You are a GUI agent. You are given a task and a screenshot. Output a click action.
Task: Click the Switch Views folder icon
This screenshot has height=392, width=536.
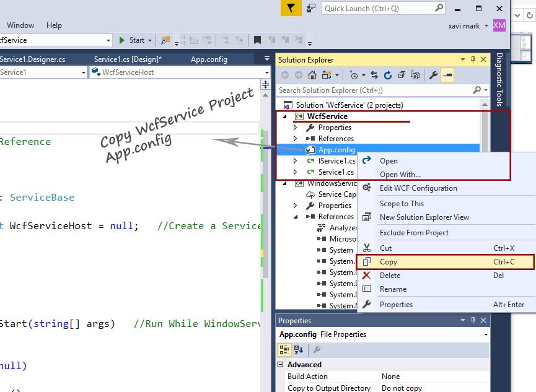(327, 75)
